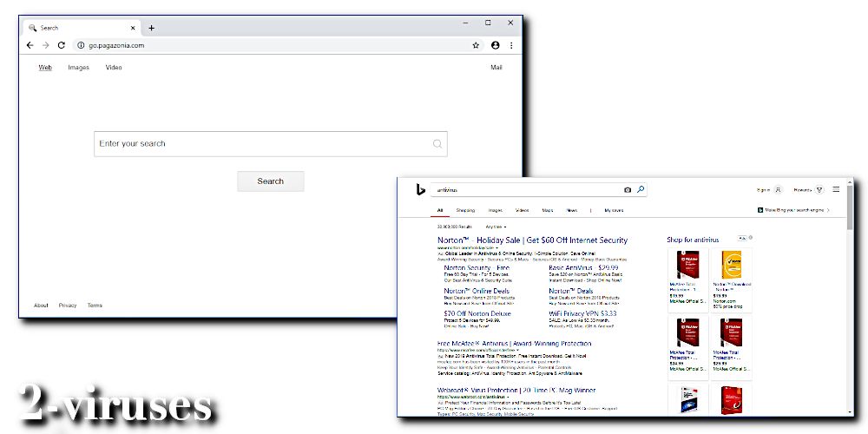Click the Shop for antivirus heading
Image resolution: width=868 pixels, height=434 pixels.
(693, 240)
